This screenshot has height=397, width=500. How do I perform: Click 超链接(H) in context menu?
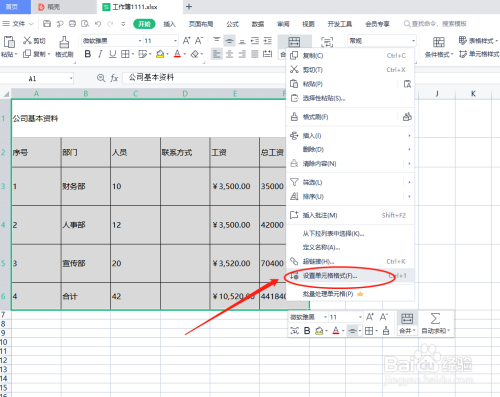pos(350,261)
